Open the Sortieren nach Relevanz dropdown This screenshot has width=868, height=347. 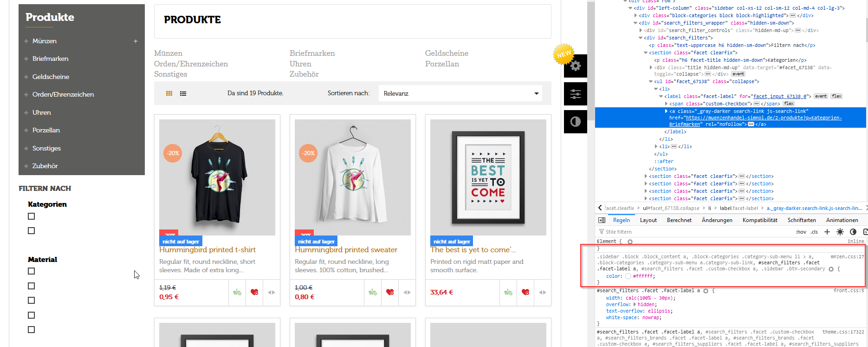tap(461, 93)
